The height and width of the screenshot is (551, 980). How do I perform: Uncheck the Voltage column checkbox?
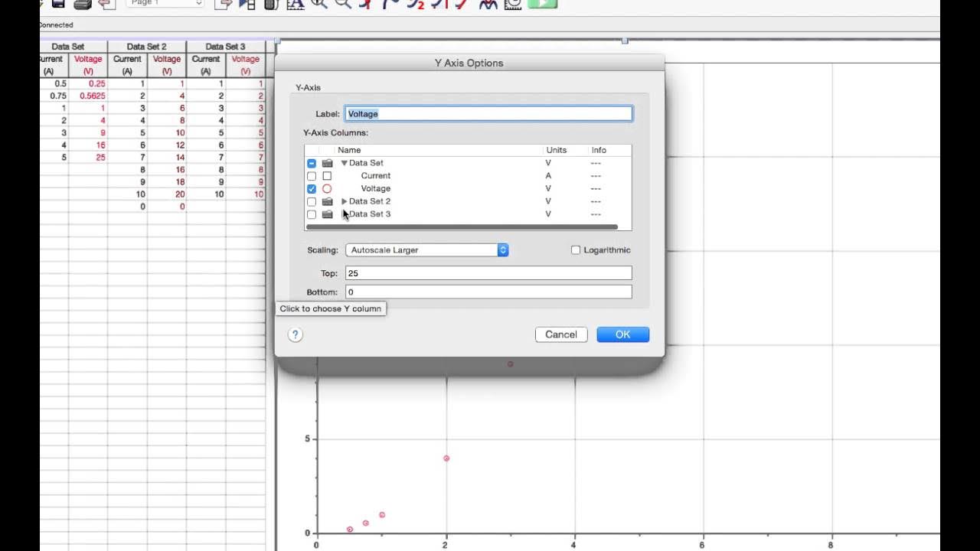[312, 188]
